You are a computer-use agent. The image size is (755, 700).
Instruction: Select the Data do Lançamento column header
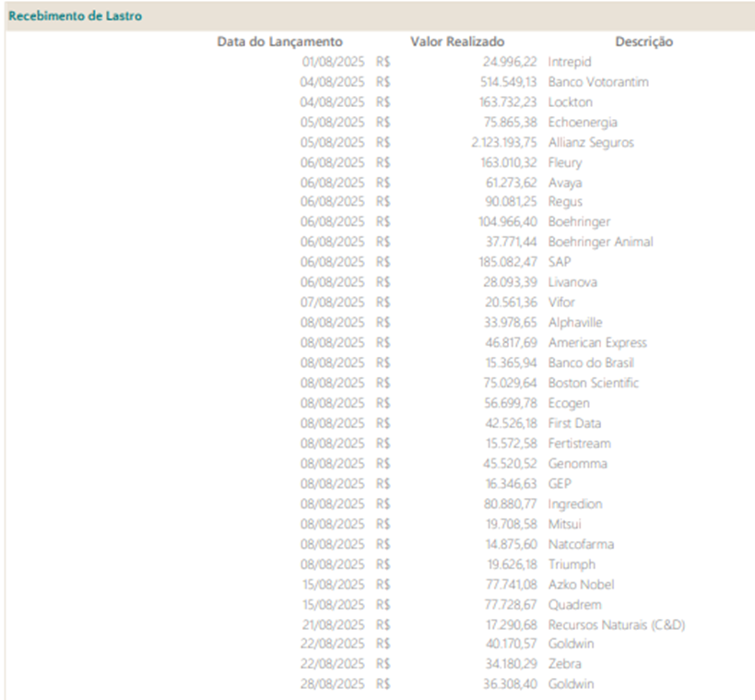(x=279, y=42)
